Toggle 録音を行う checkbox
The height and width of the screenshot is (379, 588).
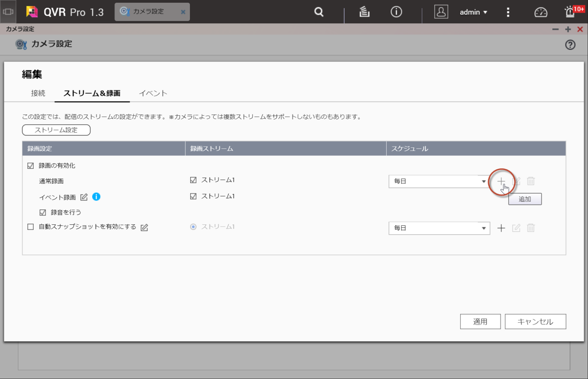[43, 212]
